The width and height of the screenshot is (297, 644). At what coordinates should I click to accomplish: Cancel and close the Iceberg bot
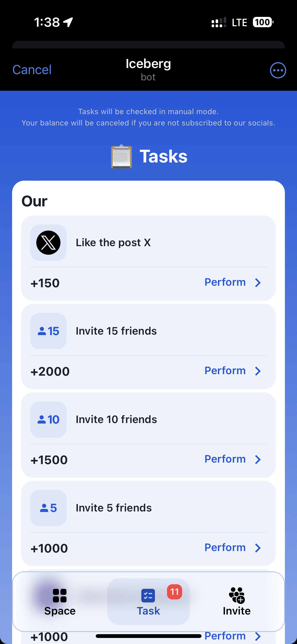(32, 70)
